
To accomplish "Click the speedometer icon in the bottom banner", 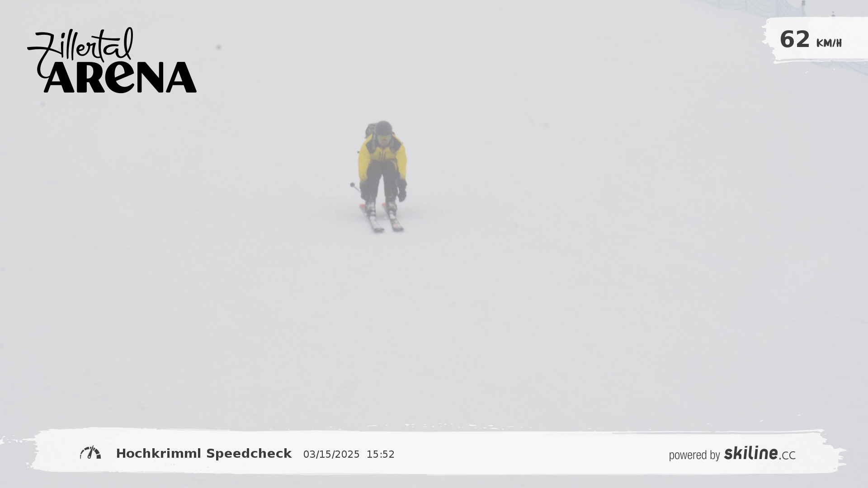I will coord(90,453).
